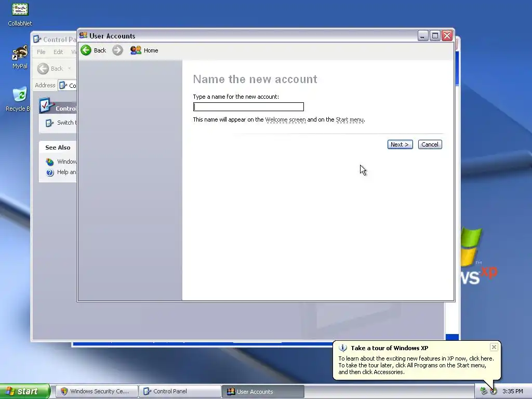This screenshot has height=399, width=532.
Task: Click the User Accounts title bar icon
Action: click(x=83, y=35)
